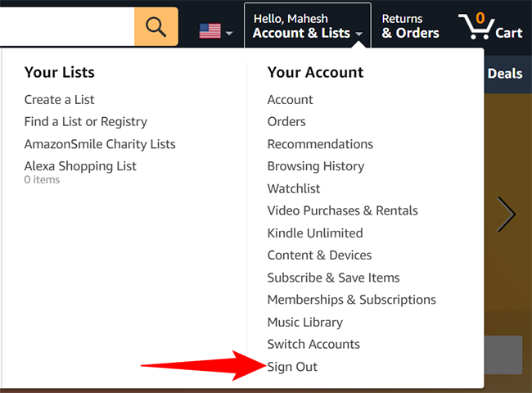Open Music Library
The image size is (532, 393).
tap(304, 322)
